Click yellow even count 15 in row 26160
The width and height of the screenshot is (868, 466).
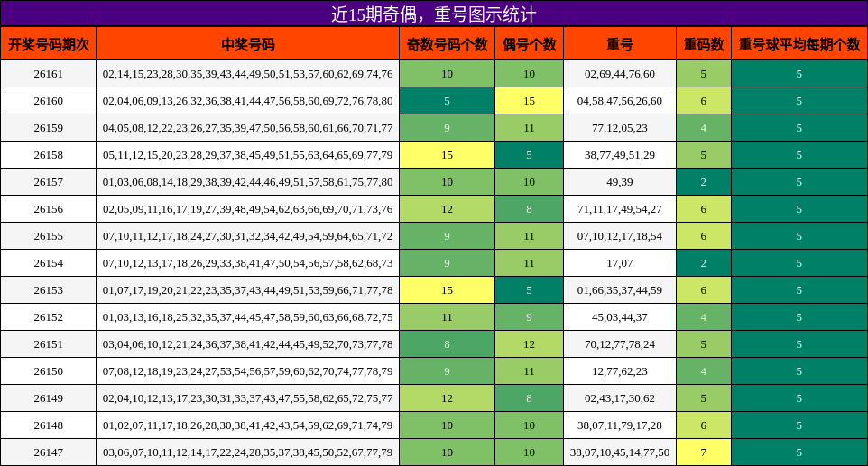(529, 101)
